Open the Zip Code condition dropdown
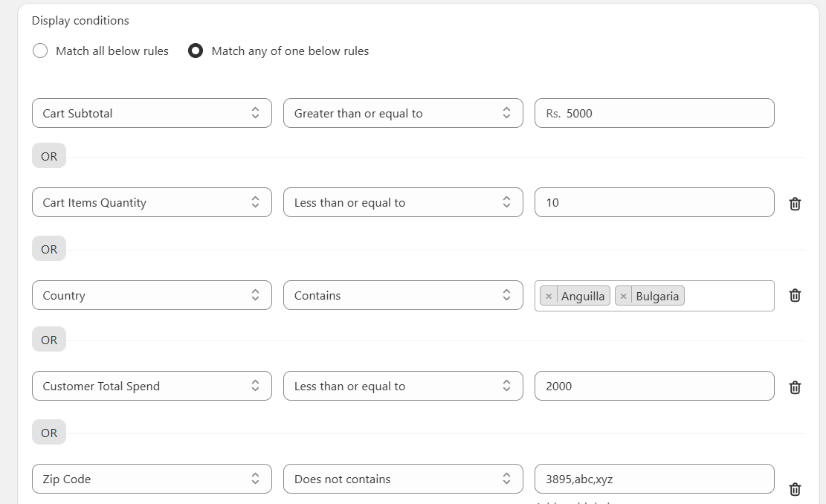The height and width of the screenshot is (504, 826). click(x=152, y=479)
